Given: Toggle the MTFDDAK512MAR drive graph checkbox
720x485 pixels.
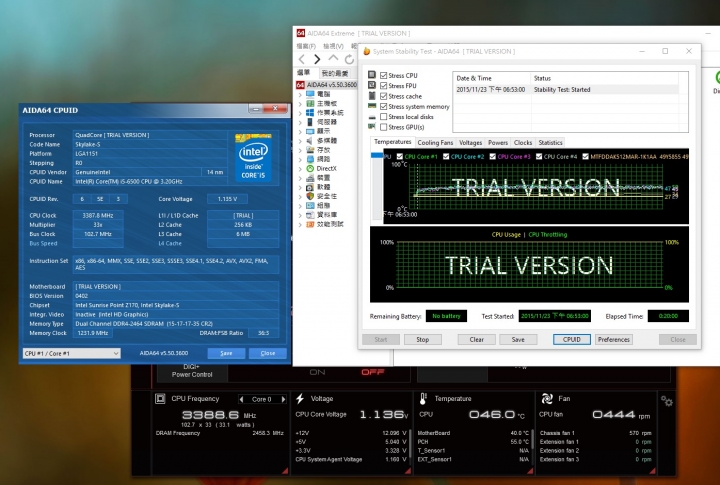Looking at the screenshot, I should (x=585, y=157).
